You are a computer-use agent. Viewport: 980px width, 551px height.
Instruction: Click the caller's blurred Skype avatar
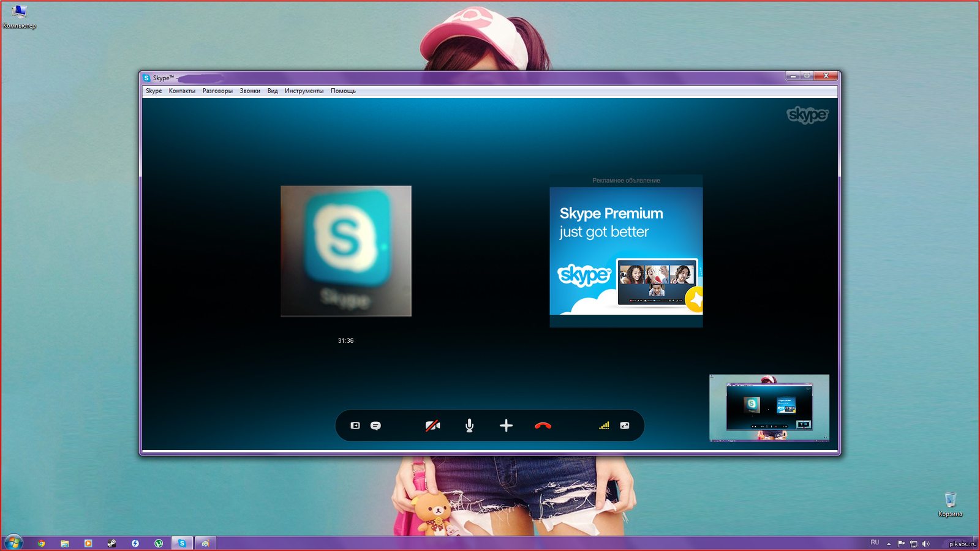pyautogui.click(x=346, y=251)
